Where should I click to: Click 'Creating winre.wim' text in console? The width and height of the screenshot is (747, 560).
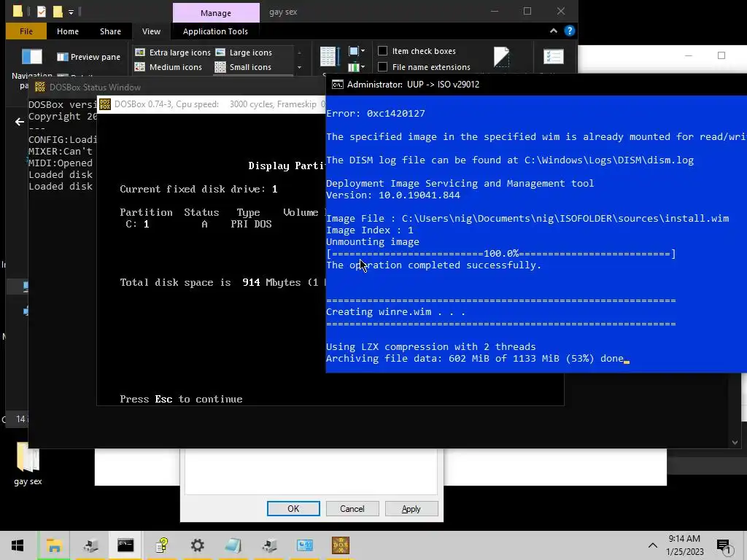pos(395,312)
